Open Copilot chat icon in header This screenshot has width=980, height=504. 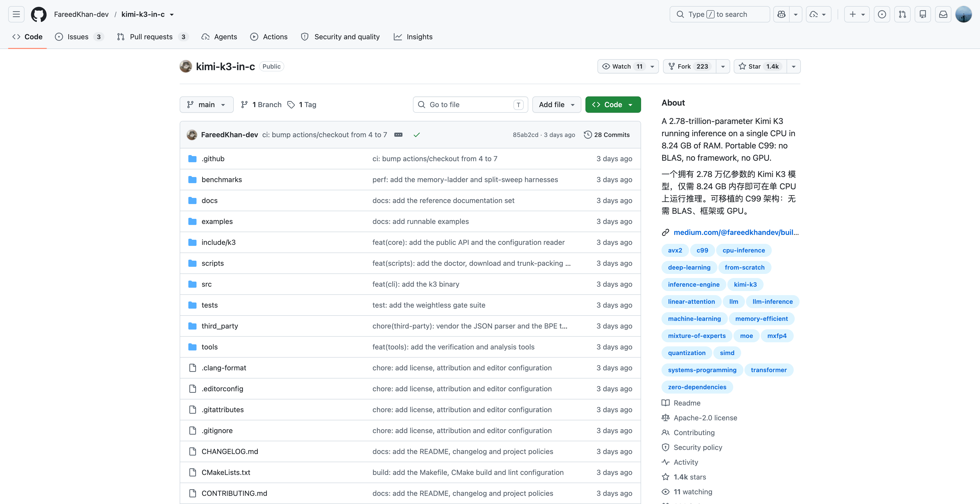(781, 15)
